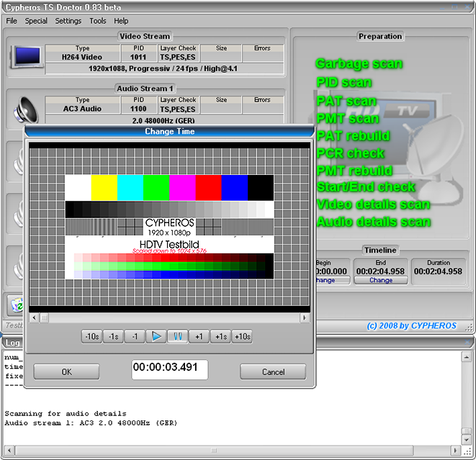This screenshot has width=476, height=460.
Task: Click the 1920x1088 Progressiv video details line
Action: [163, 68]
